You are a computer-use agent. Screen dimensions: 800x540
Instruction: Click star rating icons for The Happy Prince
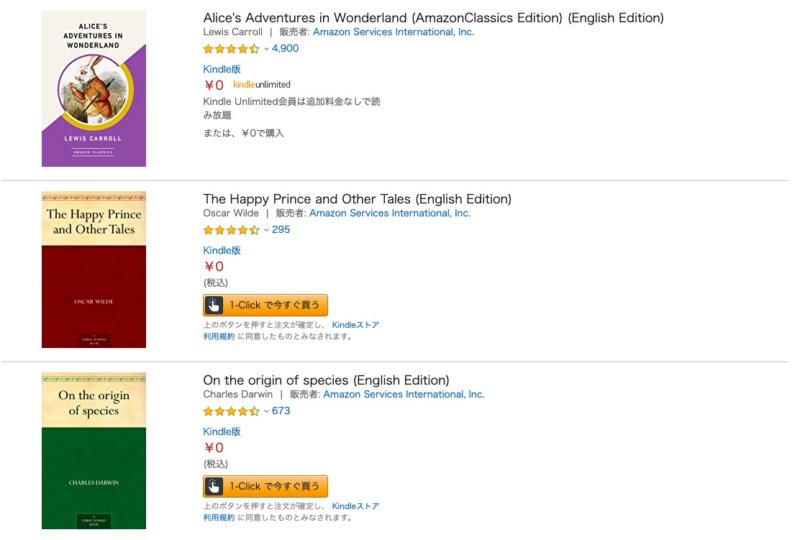point(231,230)
